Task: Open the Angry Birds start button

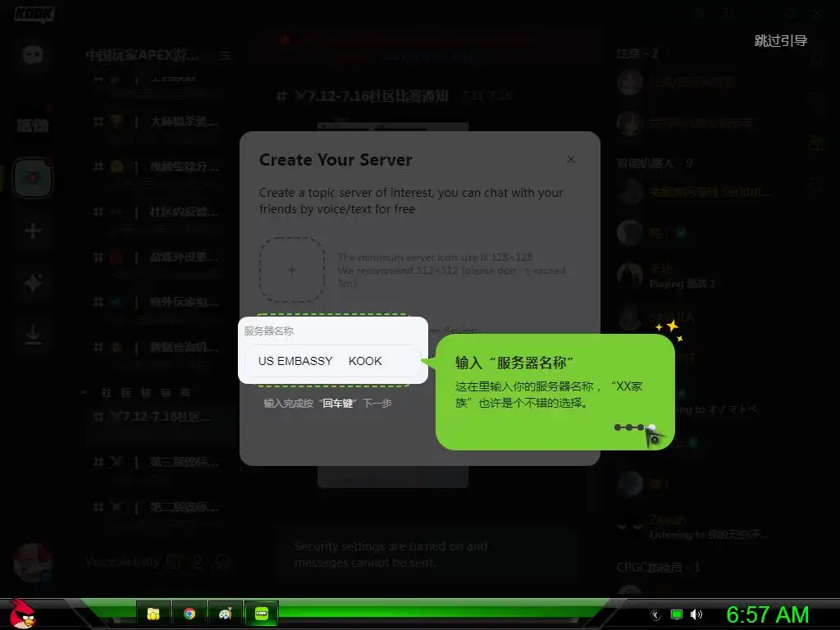Action: [x=22, y=614]
